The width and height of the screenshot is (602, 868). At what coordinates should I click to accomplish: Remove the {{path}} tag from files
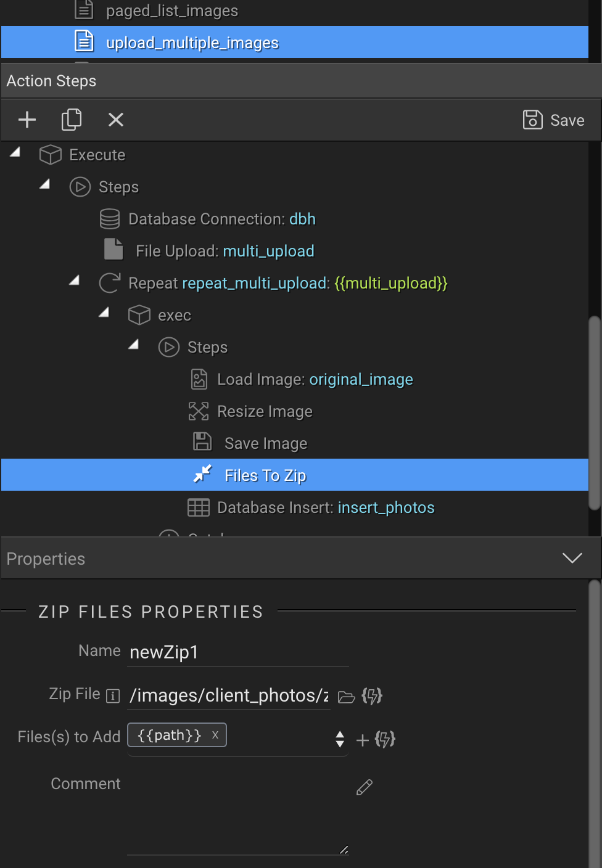point(215,735)
